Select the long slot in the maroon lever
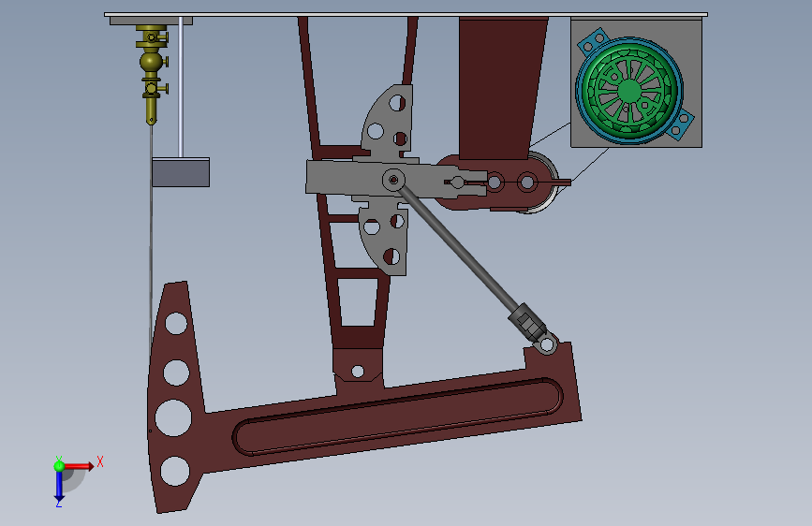The width and height of the screenshot is (812, 526). (397, 416)
